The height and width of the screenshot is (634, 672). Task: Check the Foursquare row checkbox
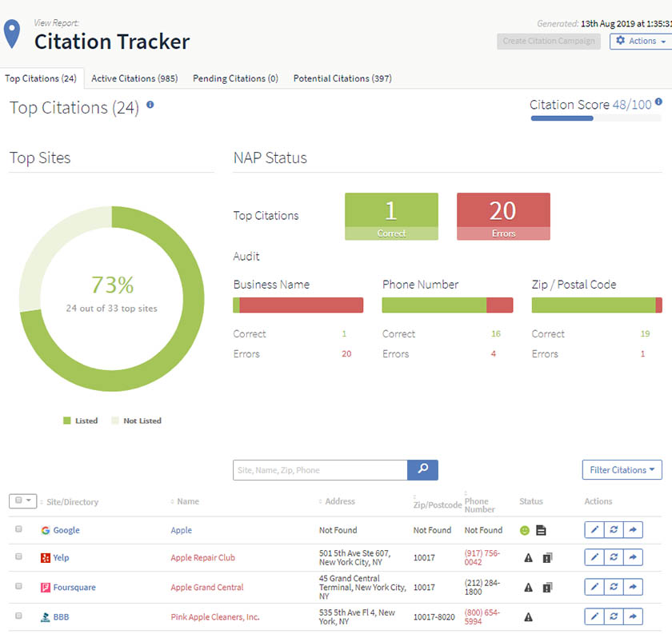[x=18, y=586]
